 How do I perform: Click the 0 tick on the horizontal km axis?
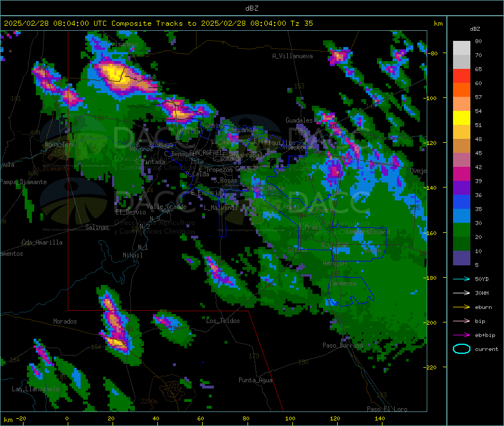(67, 418)
